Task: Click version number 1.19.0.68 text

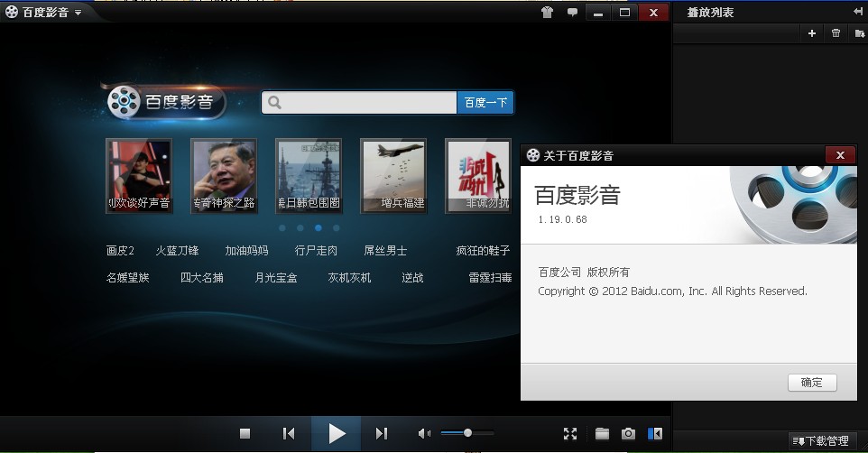Action: (562, 219)
